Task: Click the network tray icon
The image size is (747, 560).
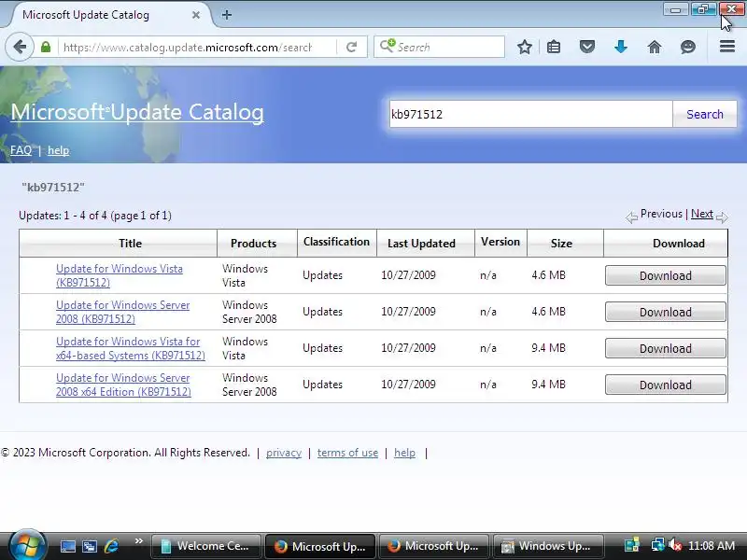Action: point(658,545)
